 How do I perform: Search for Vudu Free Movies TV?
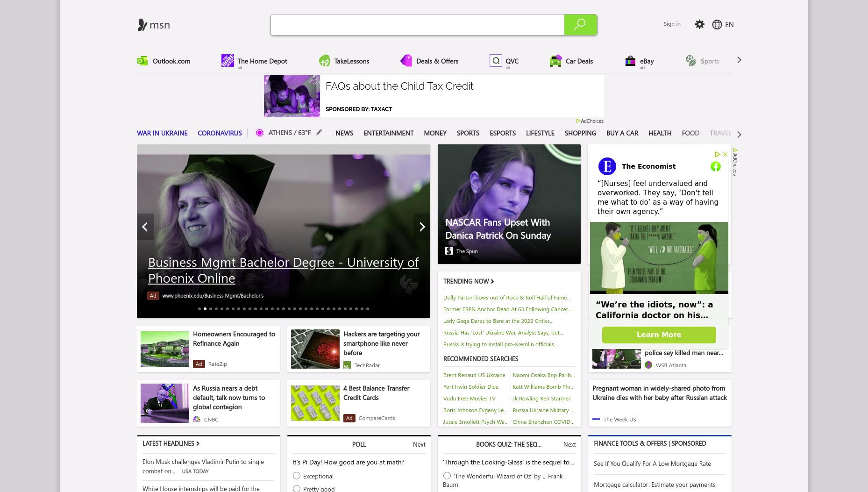(469, 399)
